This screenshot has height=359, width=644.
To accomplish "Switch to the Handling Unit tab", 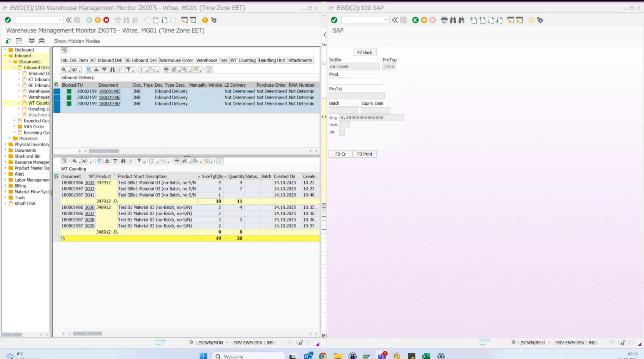I will pyautogui.click(x=272, y=60).
